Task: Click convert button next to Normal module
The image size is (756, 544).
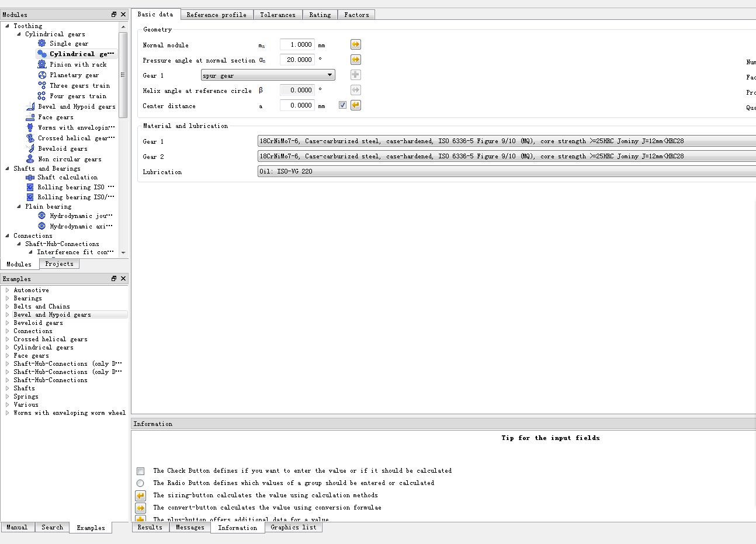Action: point(355,44)
